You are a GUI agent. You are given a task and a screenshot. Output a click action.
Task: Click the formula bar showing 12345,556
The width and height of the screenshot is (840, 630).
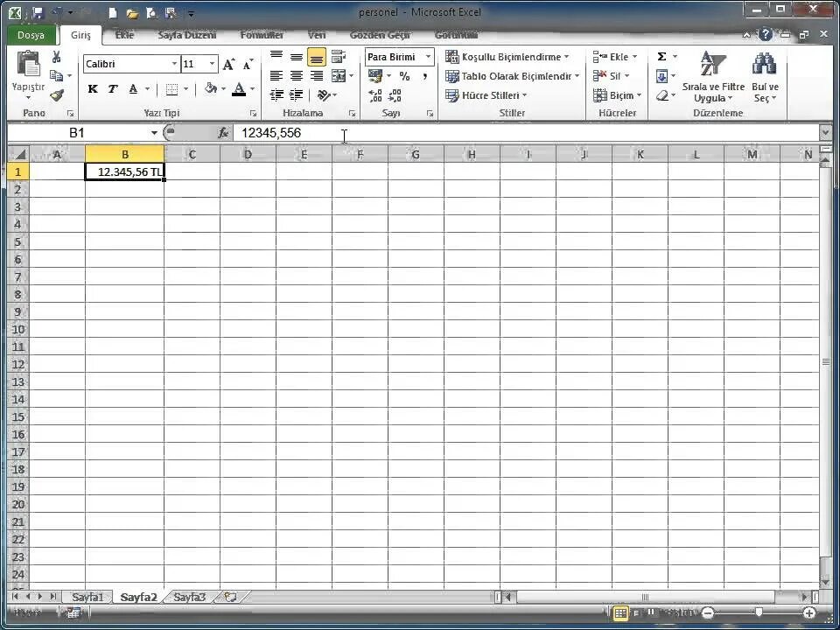(x=525, y=133)
